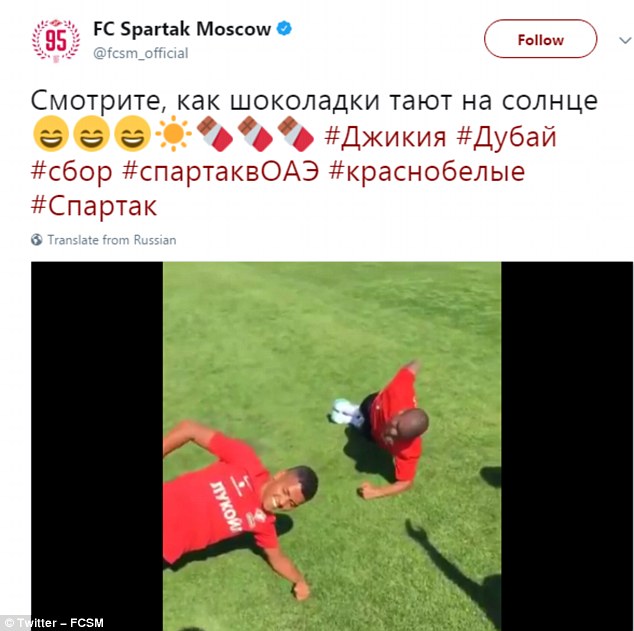Open the FC Spartak Moscow display name

(182, 29)
